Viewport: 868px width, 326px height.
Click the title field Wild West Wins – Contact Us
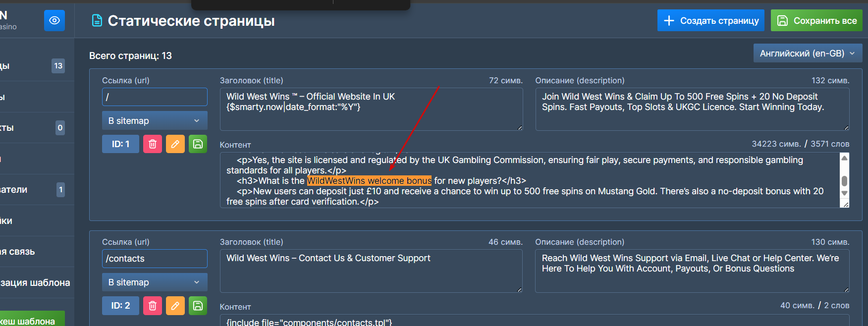[371, 271]
